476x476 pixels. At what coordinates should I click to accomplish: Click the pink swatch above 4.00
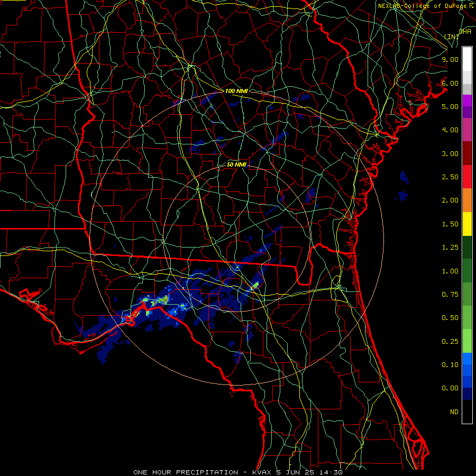point(467,130)
